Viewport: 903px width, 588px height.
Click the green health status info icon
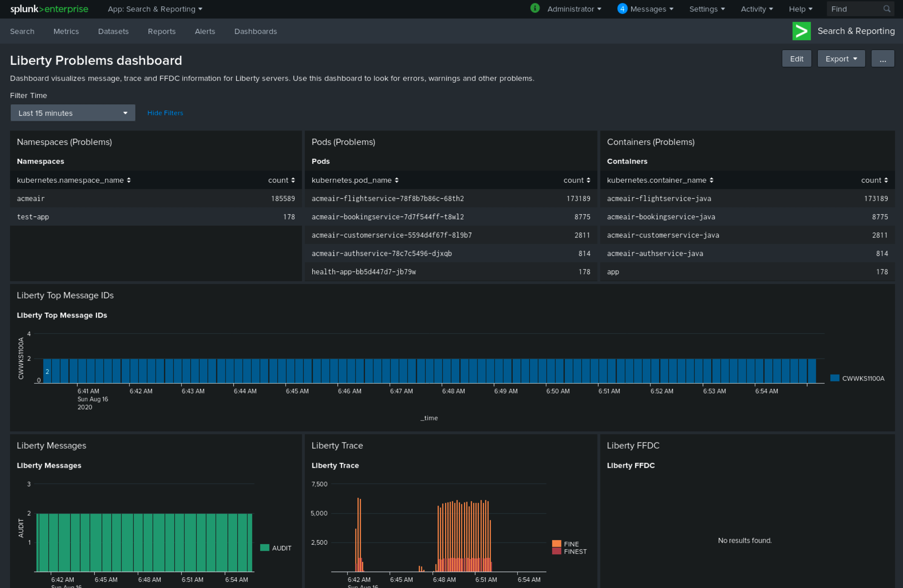click(x=535, y=8)
